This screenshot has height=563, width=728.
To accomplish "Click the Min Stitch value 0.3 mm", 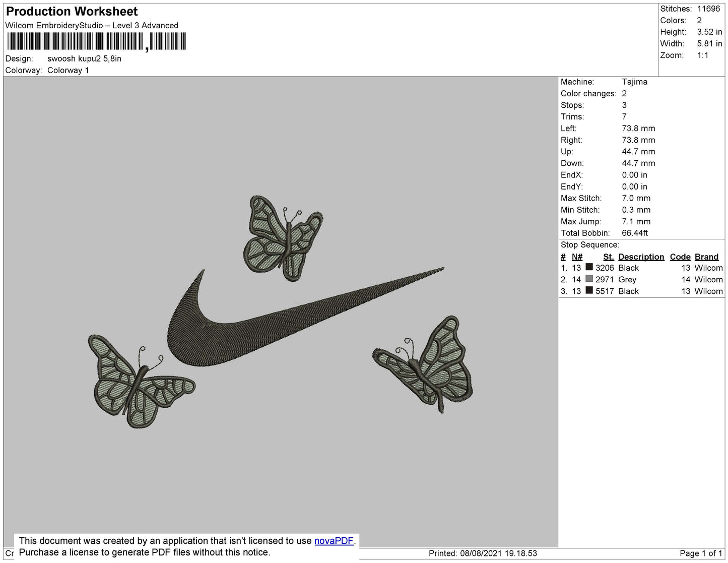I will tap(636, 210).
